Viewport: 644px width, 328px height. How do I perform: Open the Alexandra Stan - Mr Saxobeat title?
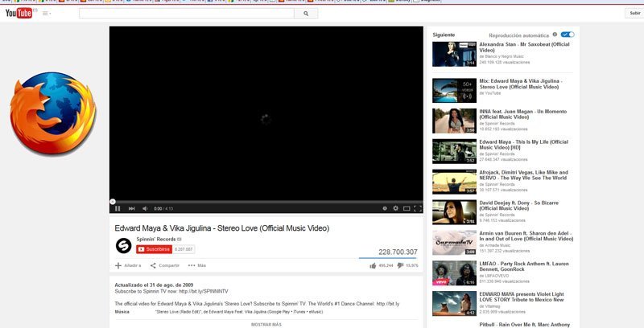point(524,47)
